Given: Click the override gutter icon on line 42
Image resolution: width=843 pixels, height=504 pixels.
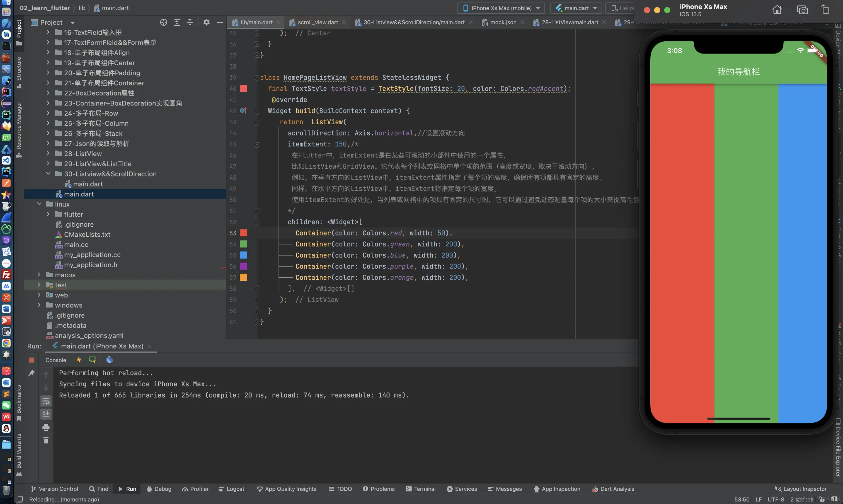Looking at the screenshot, I should pyautogui.click(x=243, y=111).
